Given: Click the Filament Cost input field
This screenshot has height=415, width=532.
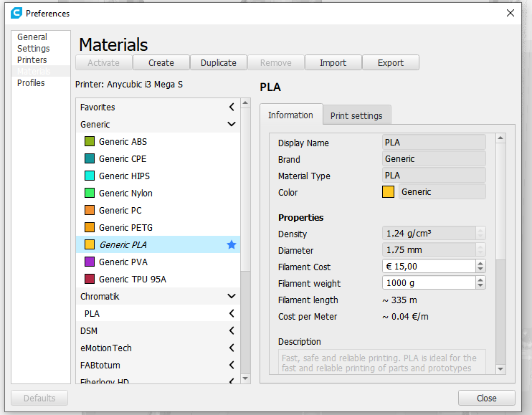Looking at the screenshot, I should (429, 266).
